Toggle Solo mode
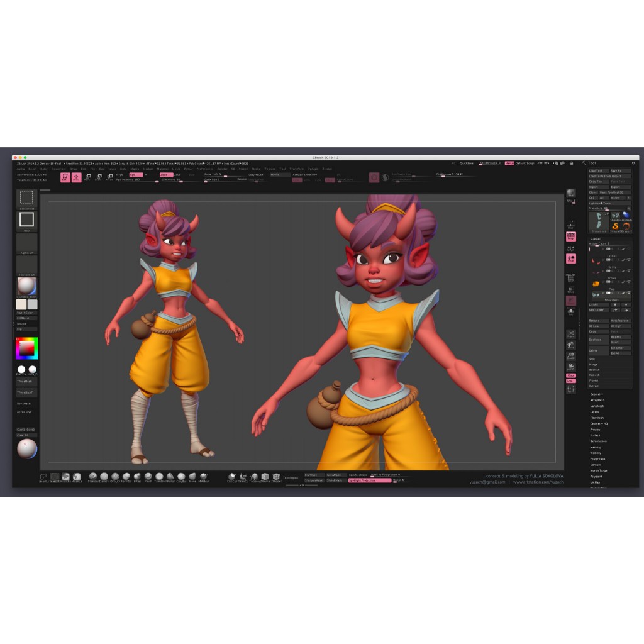The image size is (644, 644). coord(571,312)
